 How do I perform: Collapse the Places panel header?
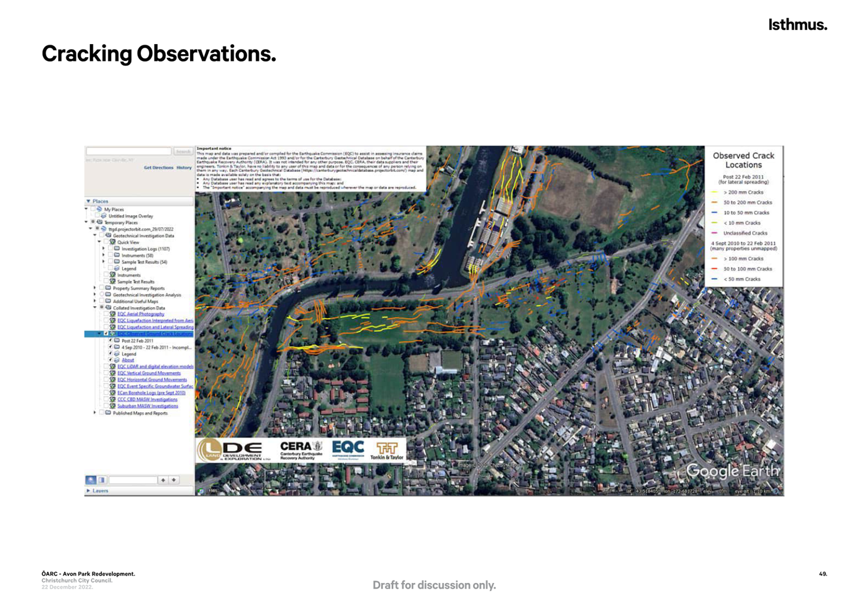(139, 201)
